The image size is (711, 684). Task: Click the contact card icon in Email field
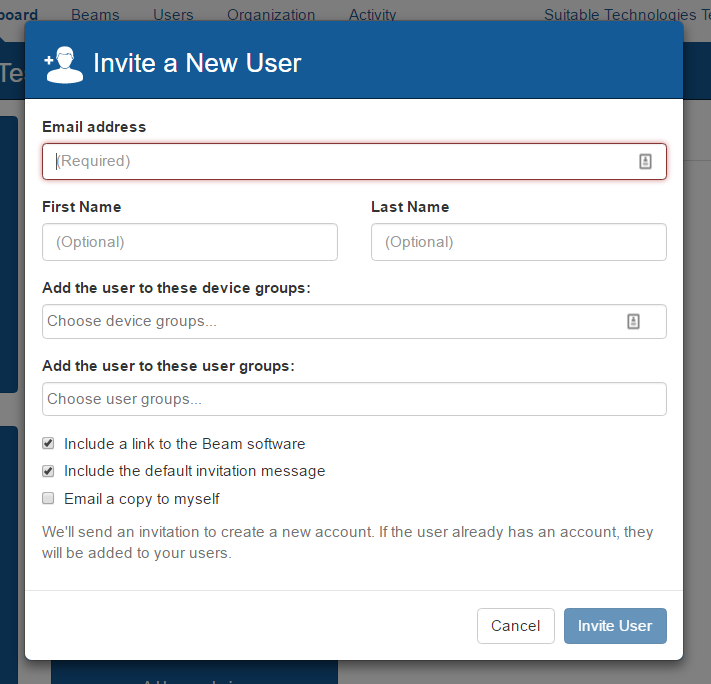point(645,161)
